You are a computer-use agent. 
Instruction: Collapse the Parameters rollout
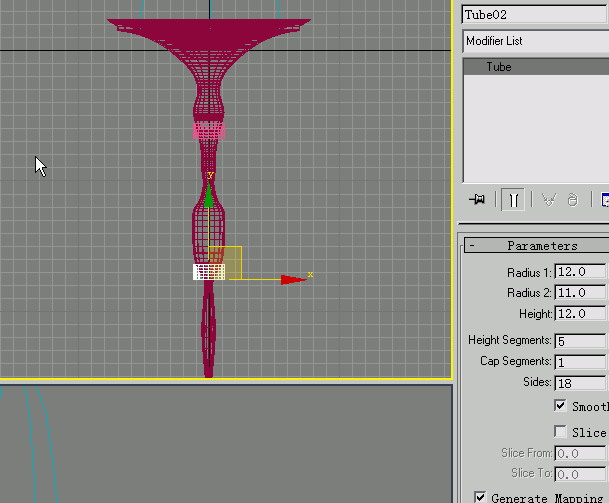(x=537, y=245)
